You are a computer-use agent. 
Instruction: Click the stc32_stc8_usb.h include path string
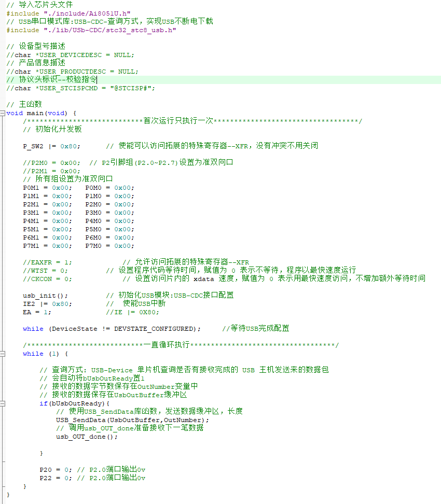[x=109, y=30]
